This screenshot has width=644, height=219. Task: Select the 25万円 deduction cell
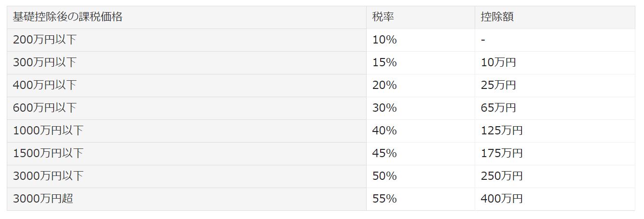pos(498,85)
